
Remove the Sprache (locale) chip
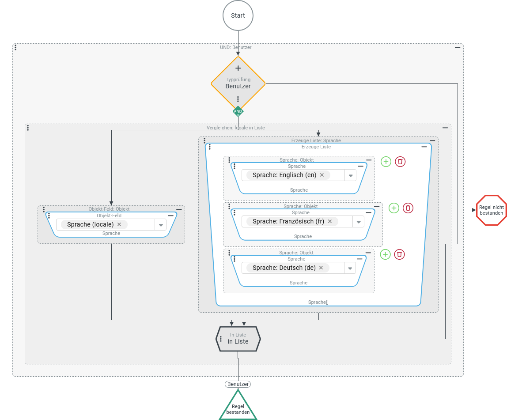click(x=119, y=224)
